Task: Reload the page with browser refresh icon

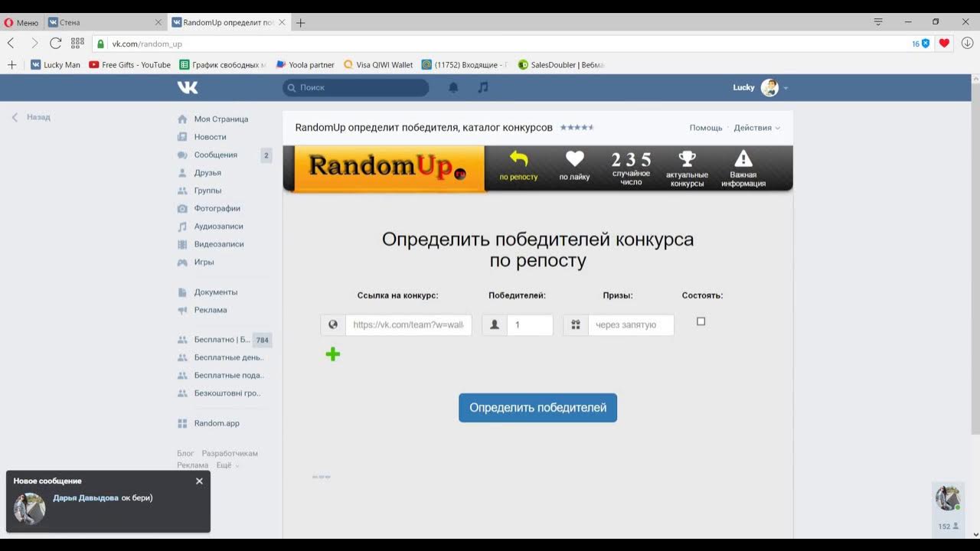Action: coord(55,44)
